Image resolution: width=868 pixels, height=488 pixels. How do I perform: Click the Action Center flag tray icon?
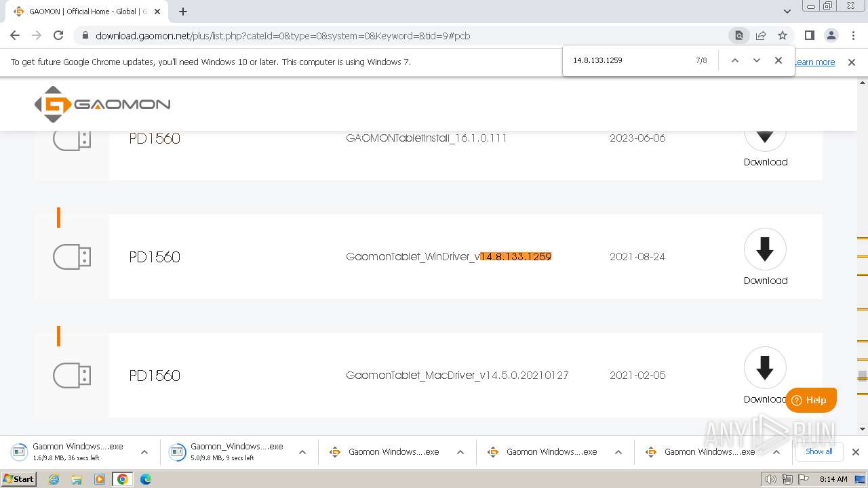803,479
